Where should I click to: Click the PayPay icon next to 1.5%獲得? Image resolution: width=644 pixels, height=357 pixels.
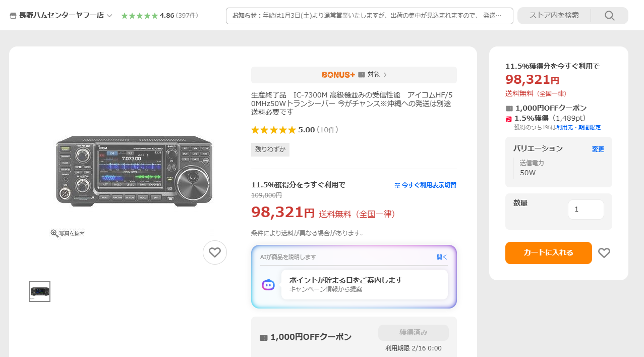tap(509, 119)
